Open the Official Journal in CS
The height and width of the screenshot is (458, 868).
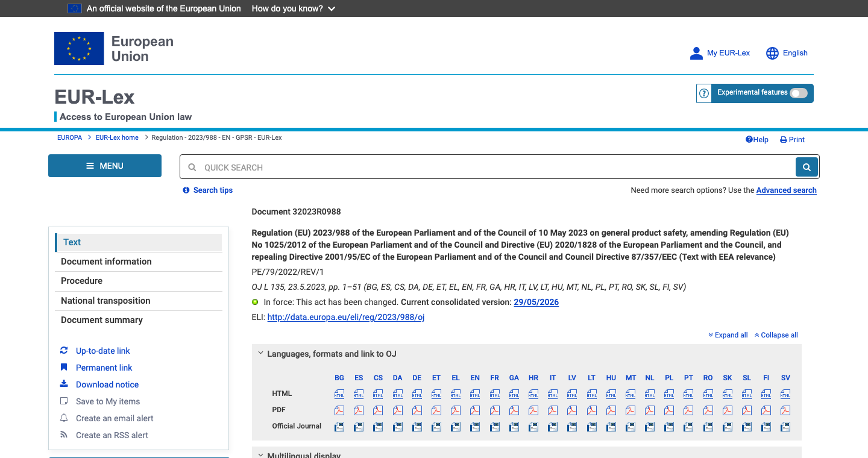[378, 427]
